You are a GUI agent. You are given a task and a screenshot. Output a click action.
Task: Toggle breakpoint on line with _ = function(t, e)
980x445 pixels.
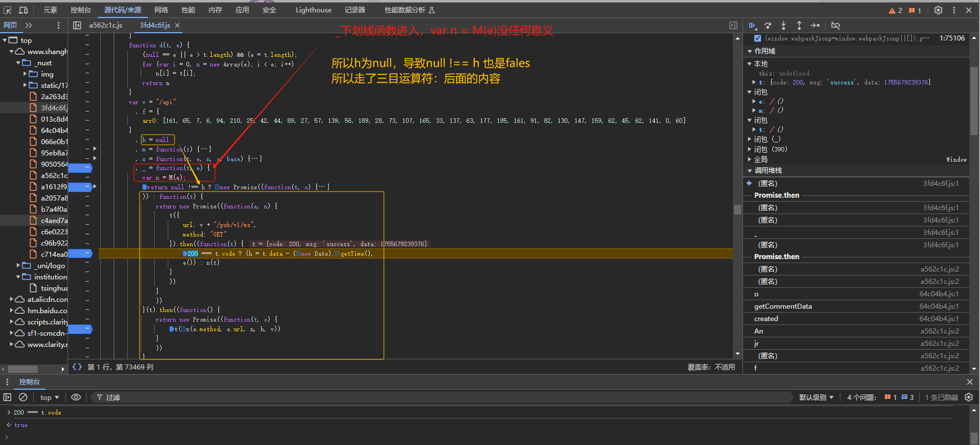coord(80,168)
